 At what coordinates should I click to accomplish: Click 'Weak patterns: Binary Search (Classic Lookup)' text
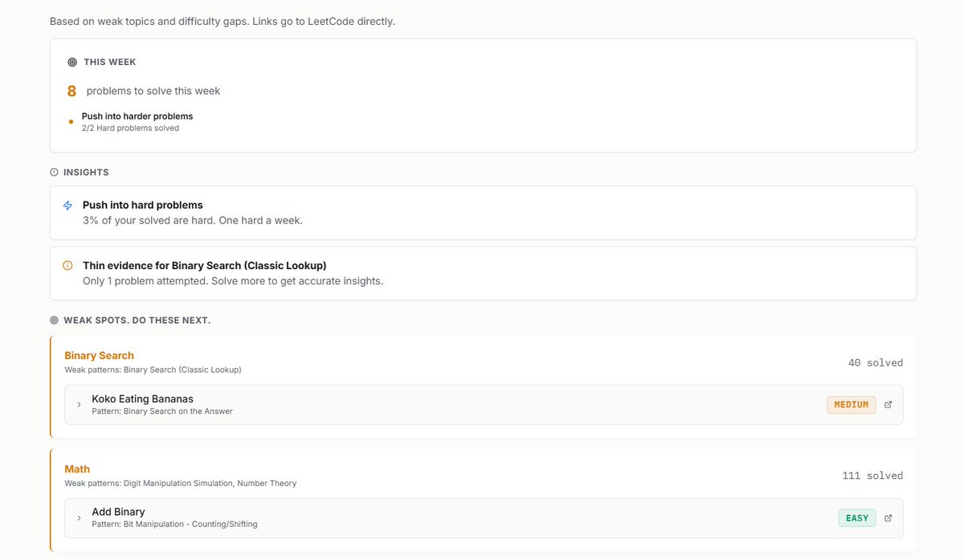(153, 370)
